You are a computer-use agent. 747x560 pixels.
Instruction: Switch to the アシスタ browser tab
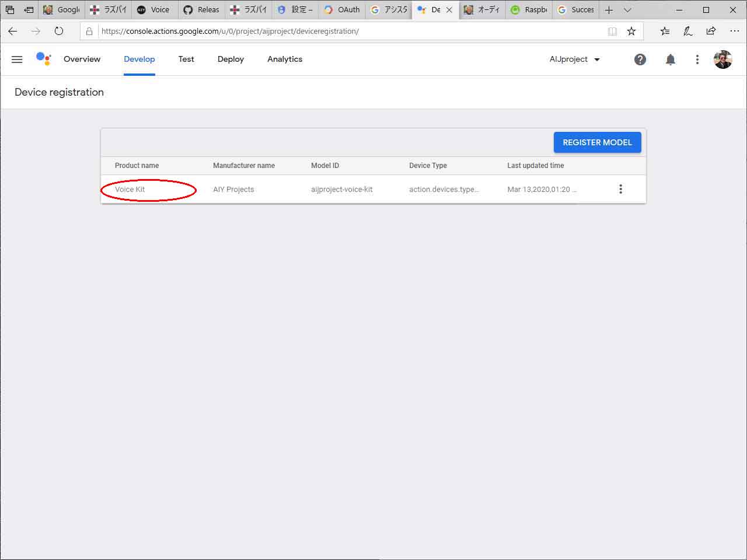[x=389, y=10]
